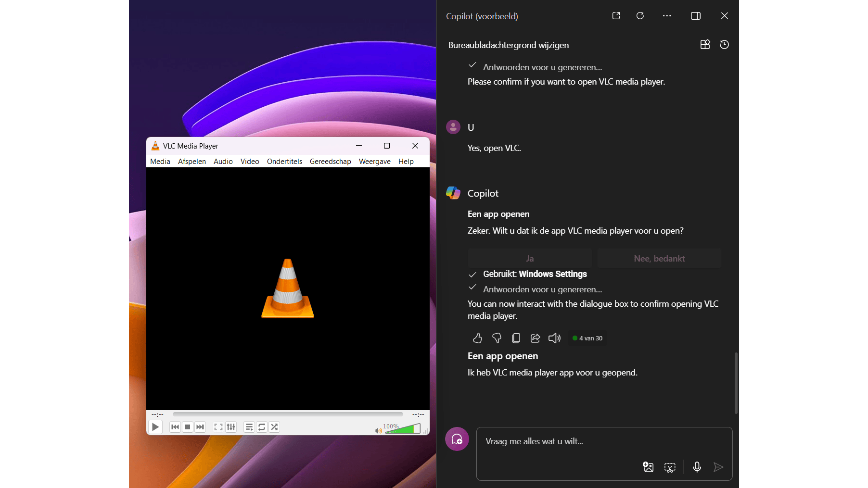The width and height of the screenshot is (868, 488).
Task: Click the 'Yes, open VLC.' message
Action: (x=494, y=148)
